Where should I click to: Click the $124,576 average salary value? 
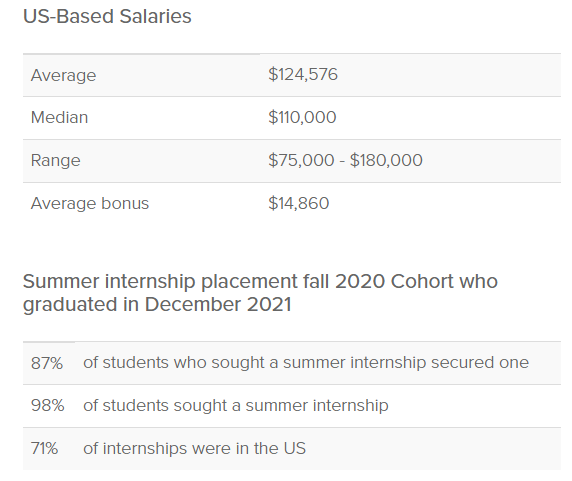point(303,74)
